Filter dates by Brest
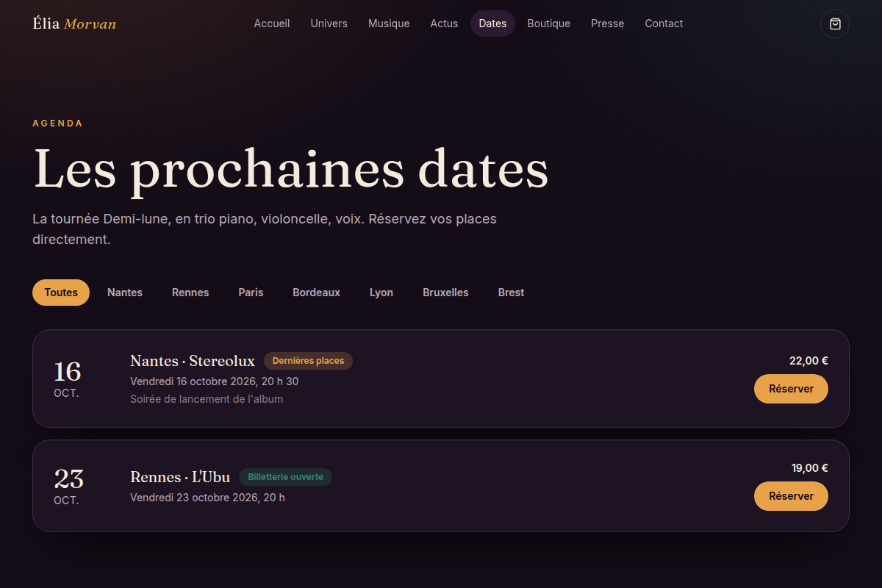This screenshot has width=882, height=588. 511,293
